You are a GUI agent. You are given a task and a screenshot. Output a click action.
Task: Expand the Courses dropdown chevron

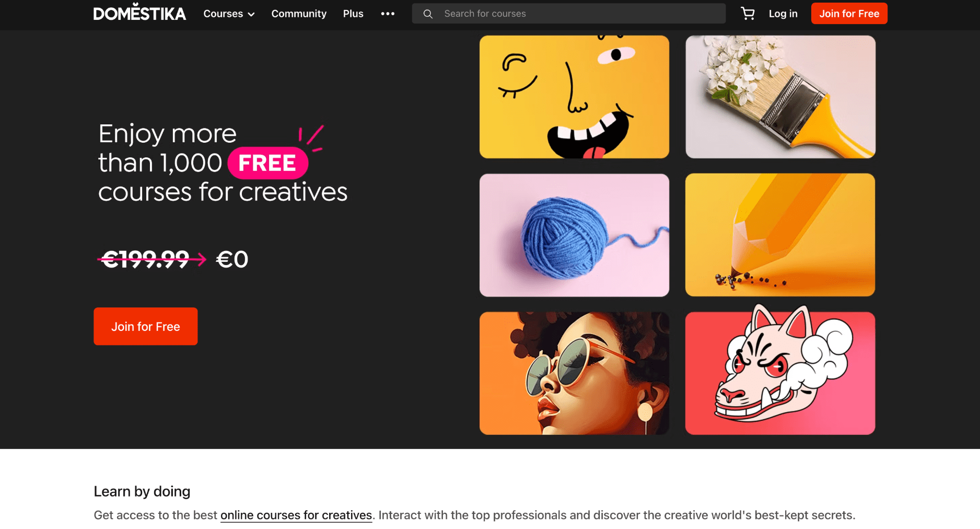[x=251, y=15]
